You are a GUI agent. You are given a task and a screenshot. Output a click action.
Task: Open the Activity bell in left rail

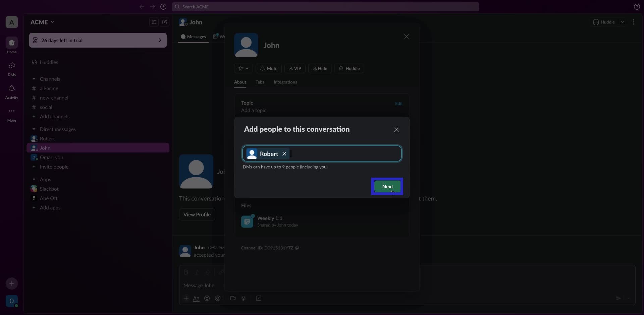point(11,91)
